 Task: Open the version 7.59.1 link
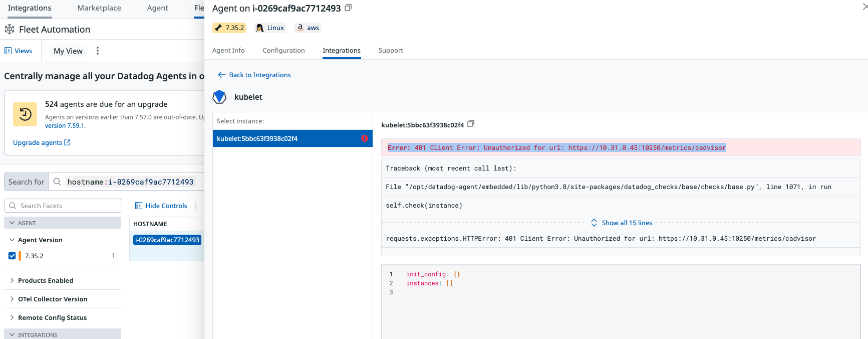tap(65, 126)
